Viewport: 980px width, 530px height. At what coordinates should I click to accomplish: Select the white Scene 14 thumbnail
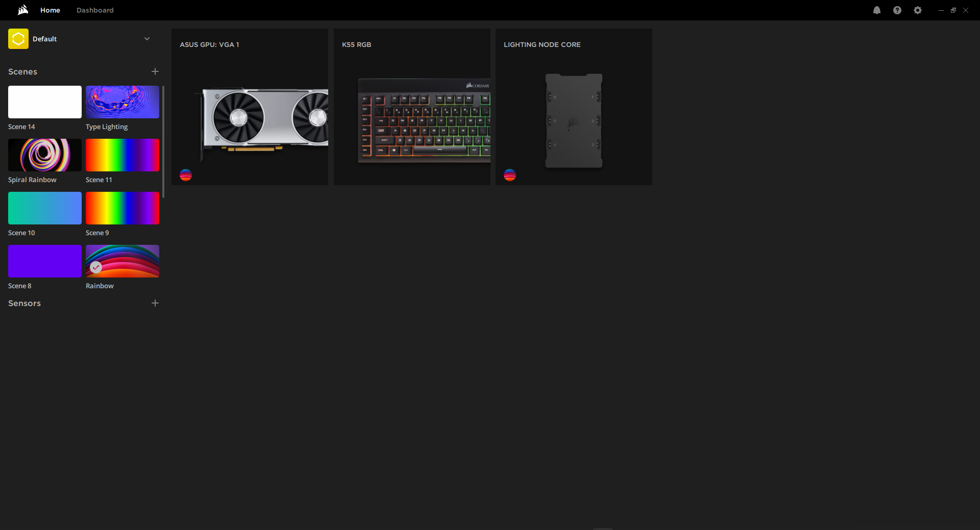(45, 102)
